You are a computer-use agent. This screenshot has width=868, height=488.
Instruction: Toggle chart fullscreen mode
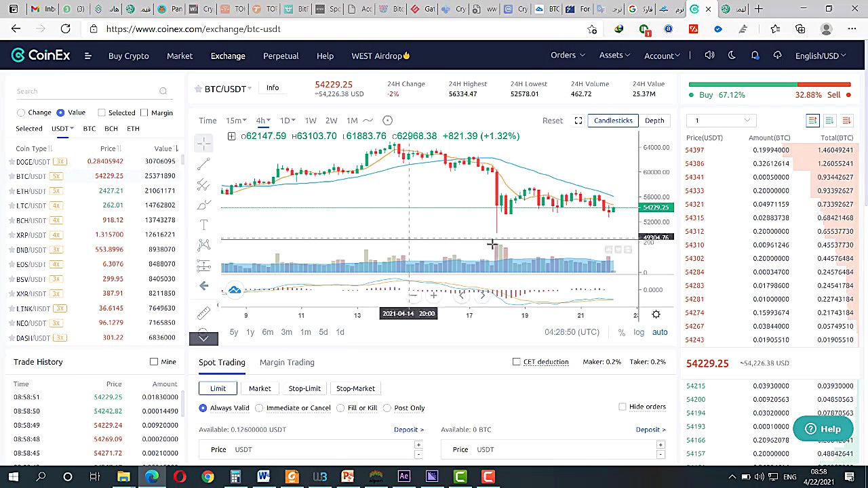(x=578, y=121)
